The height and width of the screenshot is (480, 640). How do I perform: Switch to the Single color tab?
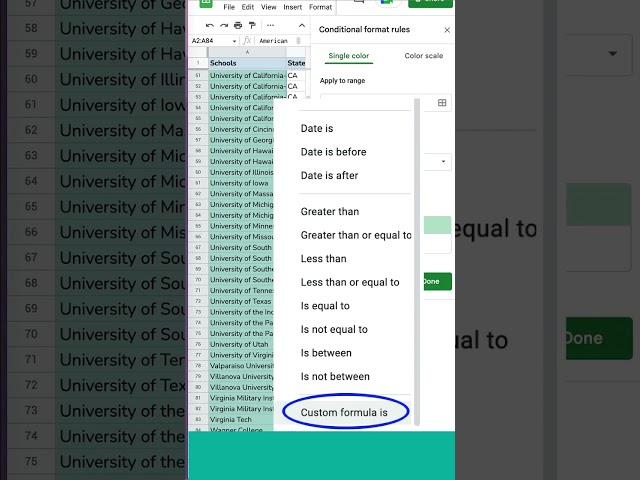click(x=349, y=56)
